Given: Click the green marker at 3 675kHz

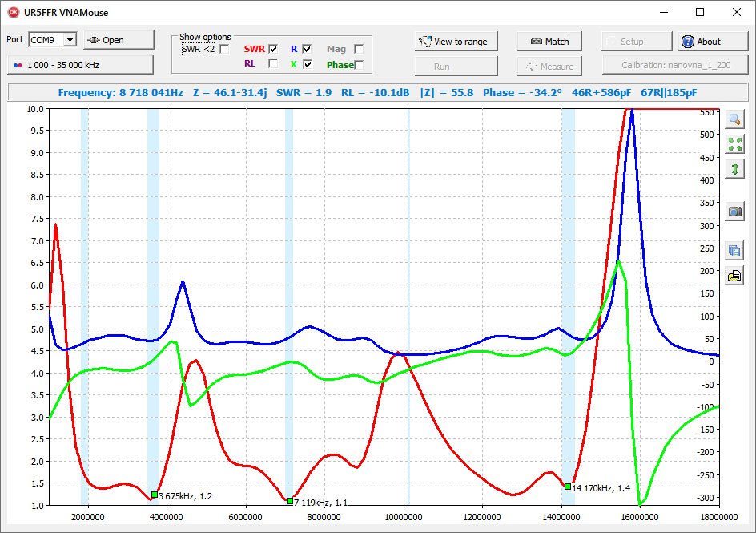Looking at the screenshot, I should click(x=155, y=495).
